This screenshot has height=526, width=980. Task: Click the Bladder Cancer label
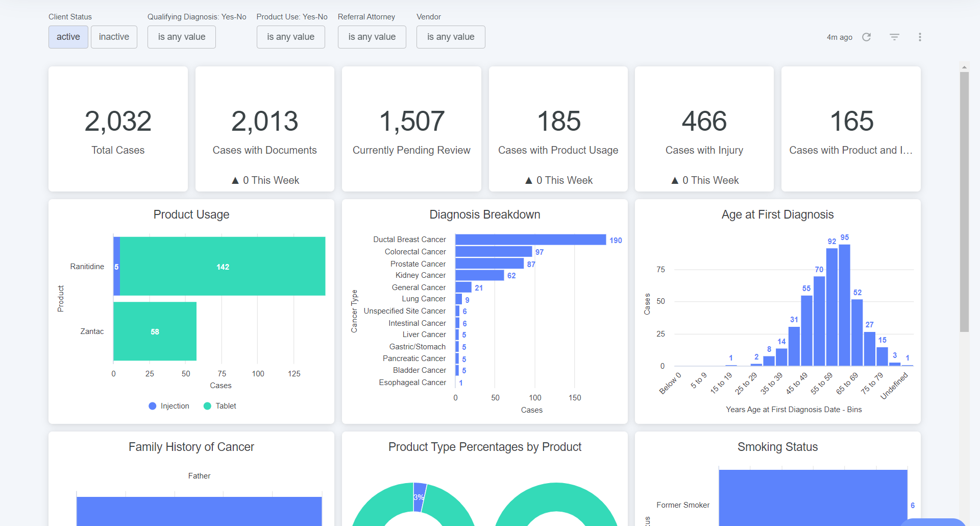point(420,370)
